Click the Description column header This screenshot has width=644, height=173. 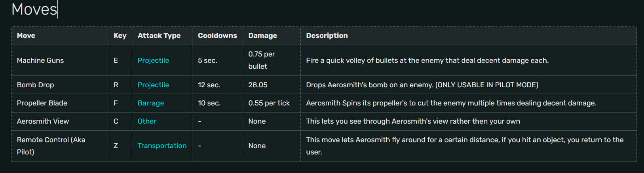[327, 36]
